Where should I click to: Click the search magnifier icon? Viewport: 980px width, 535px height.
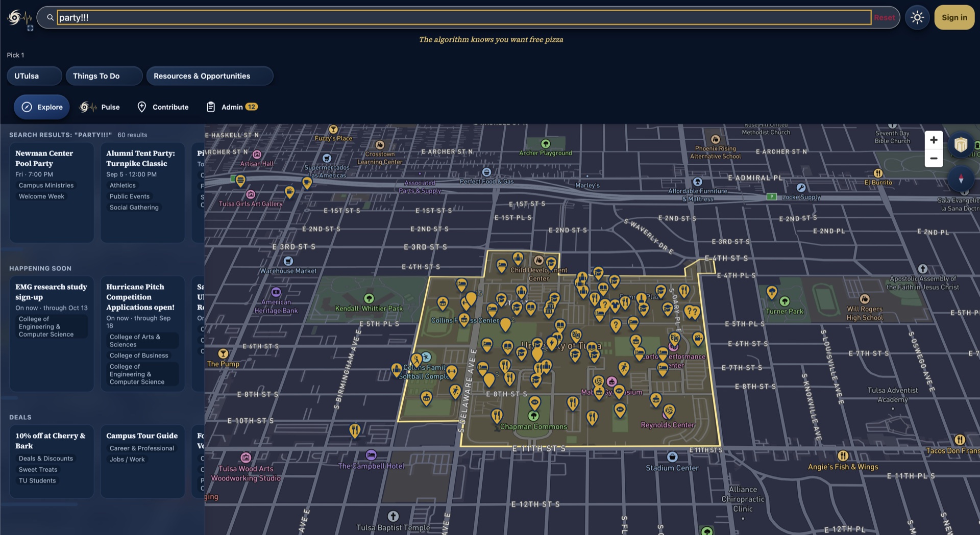pyautogui.click(x=50, y=17)
